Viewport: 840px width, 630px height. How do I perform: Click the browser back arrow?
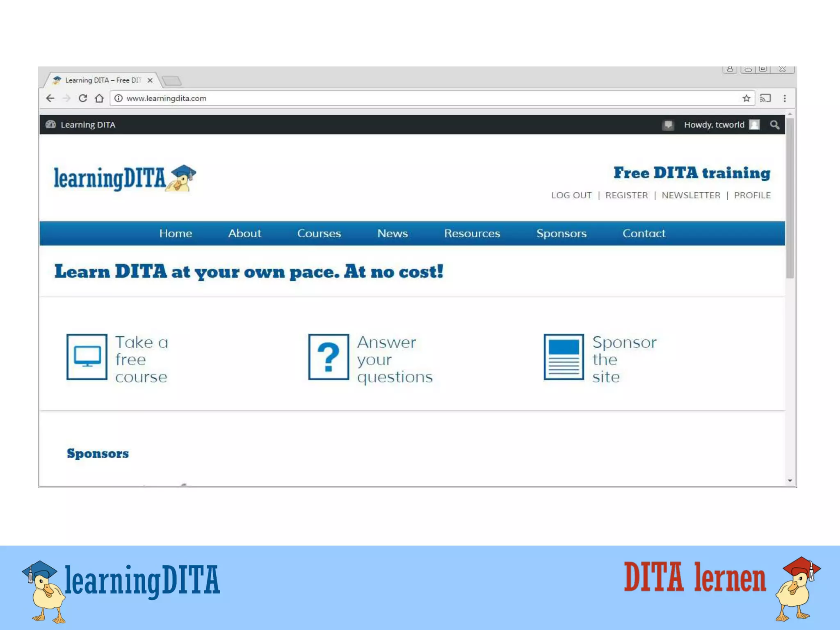pyautogui.click(x=50, y=98)
